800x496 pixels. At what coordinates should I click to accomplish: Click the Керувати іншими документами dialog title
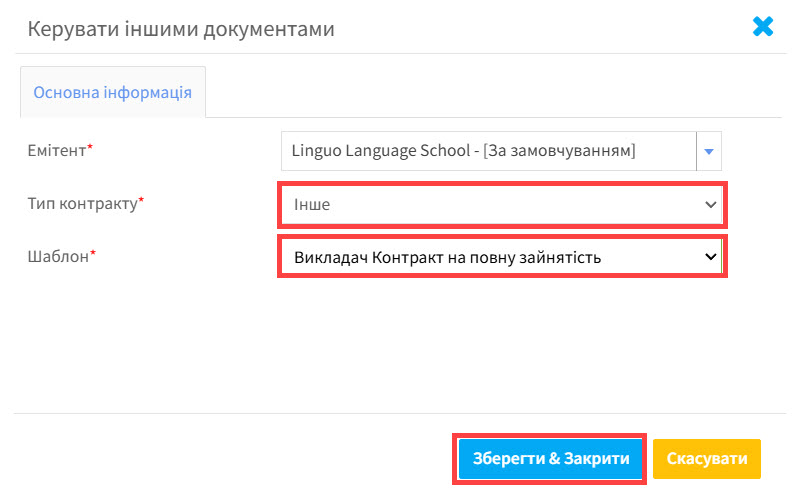[x=181, y=29]
